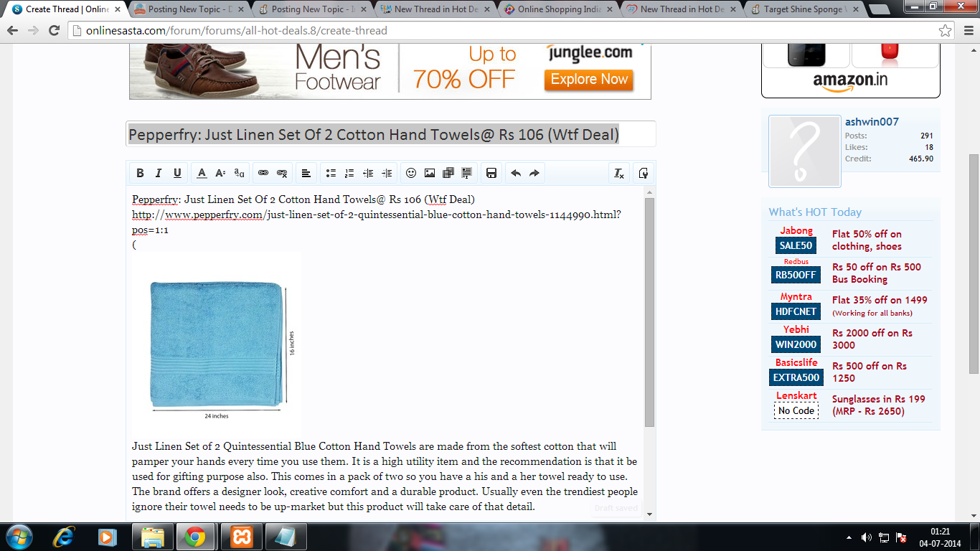Switch to BB code editor mode
The image size is (980, 551).
point(643,173)
